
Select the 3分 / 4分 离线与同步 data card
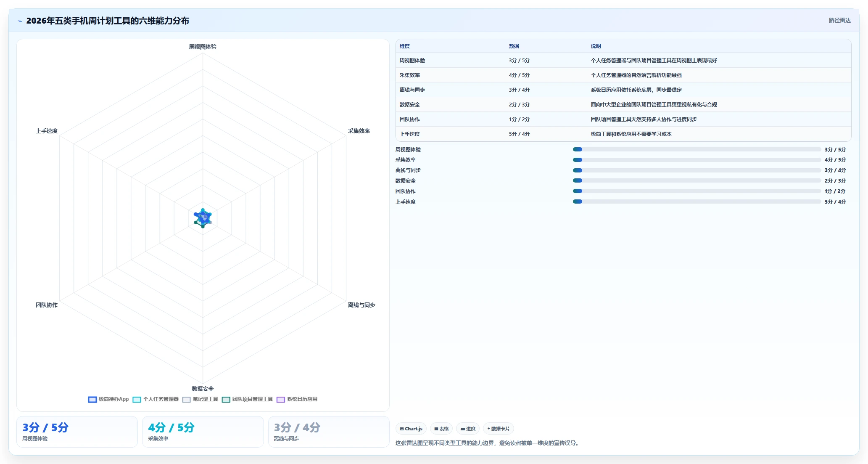(x=329, y=432)
